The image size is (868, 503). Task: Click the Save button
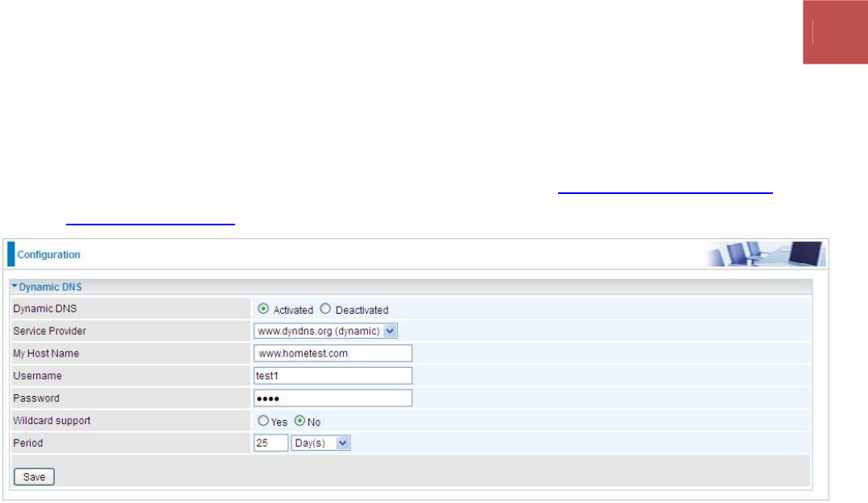(35, 477)
